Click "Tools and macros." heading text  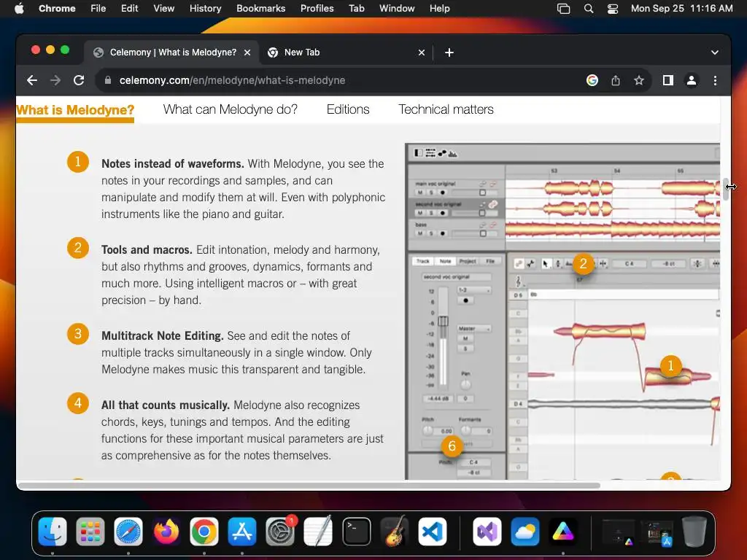click(147, 250)
